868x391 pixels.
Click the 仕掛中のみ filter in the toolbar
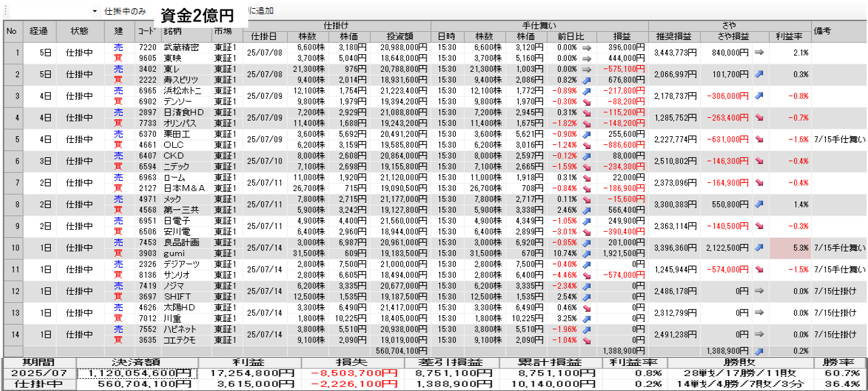(125, 12)
